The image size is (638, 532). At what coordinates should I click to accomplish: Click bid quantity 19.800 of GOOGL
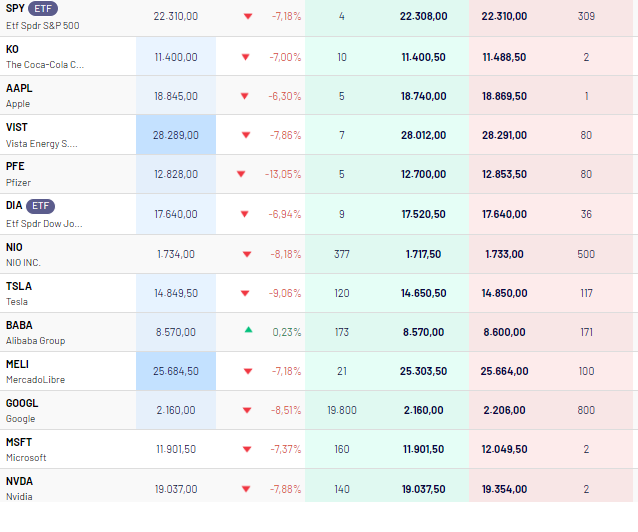click(x=342, y=410)
